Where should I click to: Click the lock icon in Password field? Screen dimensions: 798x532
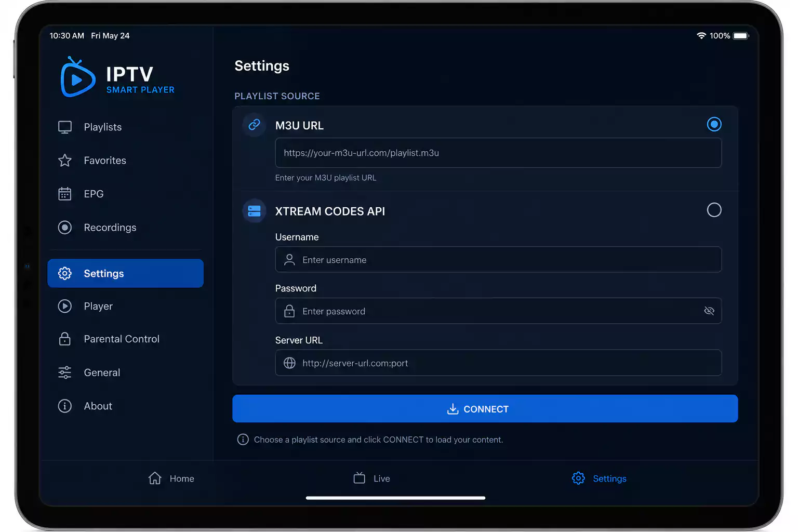[x=289, y=311]
